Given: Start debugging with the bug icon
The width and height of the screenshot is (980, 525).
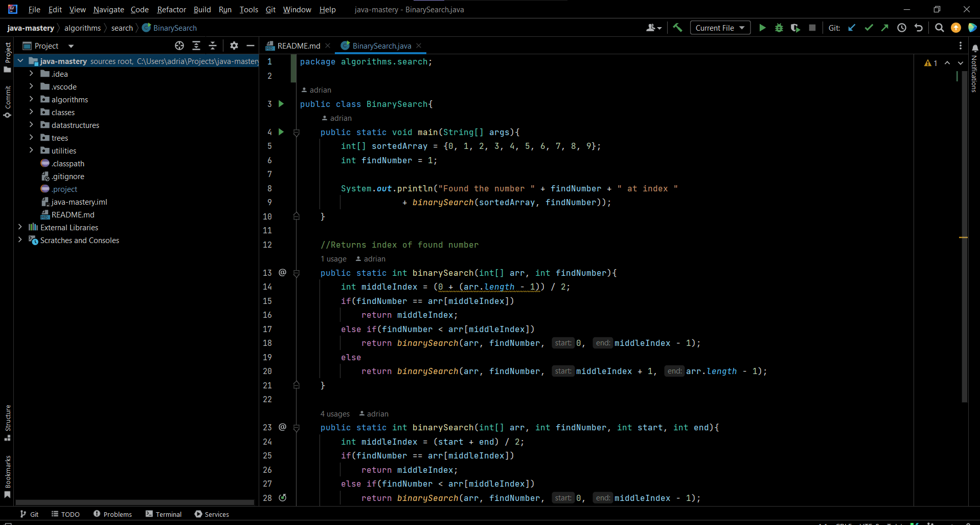Looking at the screenshot, I should pyautogui.click(x=779, y=28).
